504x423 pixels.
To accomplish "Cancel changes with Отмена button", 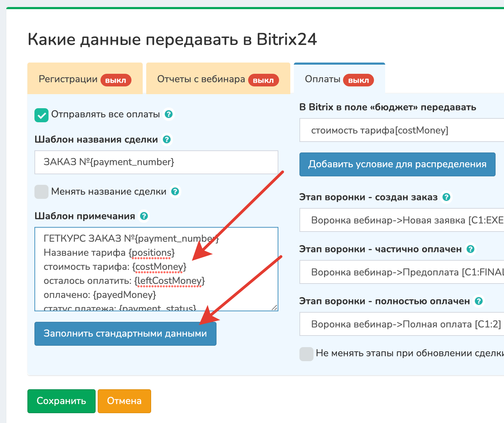I will [124, 401].
